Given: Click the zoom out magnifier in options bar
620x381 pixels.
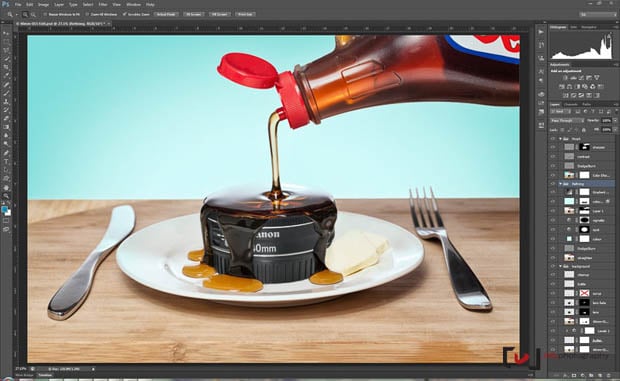Looking at the screenshot, I should 33,14.
